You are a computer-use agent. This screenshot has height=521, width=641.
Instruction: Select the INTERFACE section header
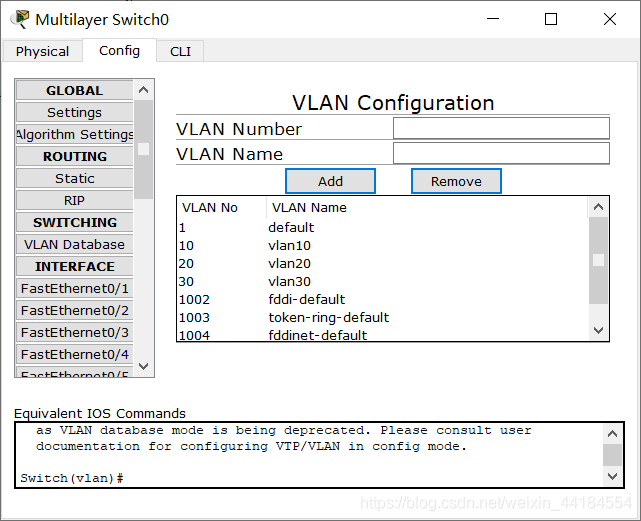(74, 267)
